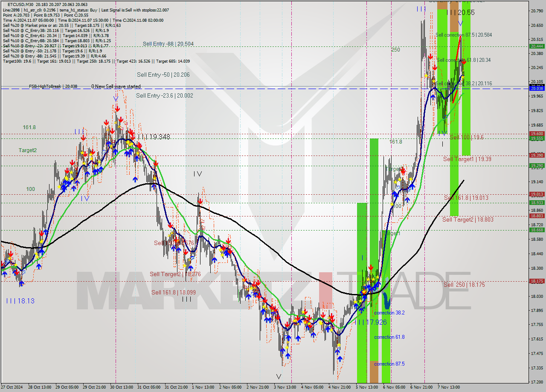
Task: Click the '3 Nov 13:00' time label
Action: tap(285, 387)
